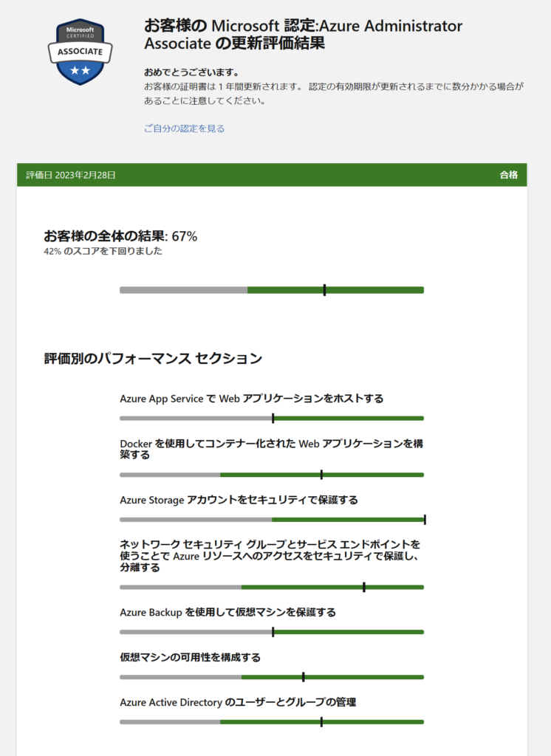
Task: Click the ネットワーク セキュリティ グループ section label
Action: (x=270, y=556)
